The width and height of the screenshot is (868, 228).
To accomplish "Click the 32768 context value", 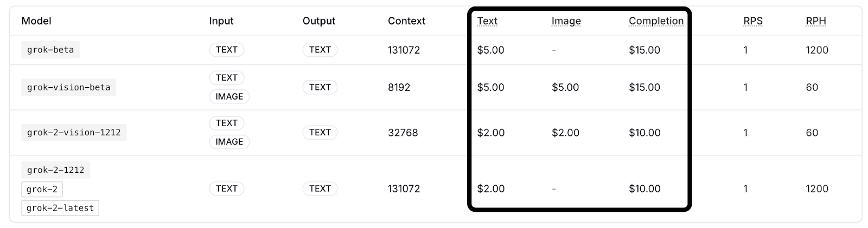I will click(403, 133).
